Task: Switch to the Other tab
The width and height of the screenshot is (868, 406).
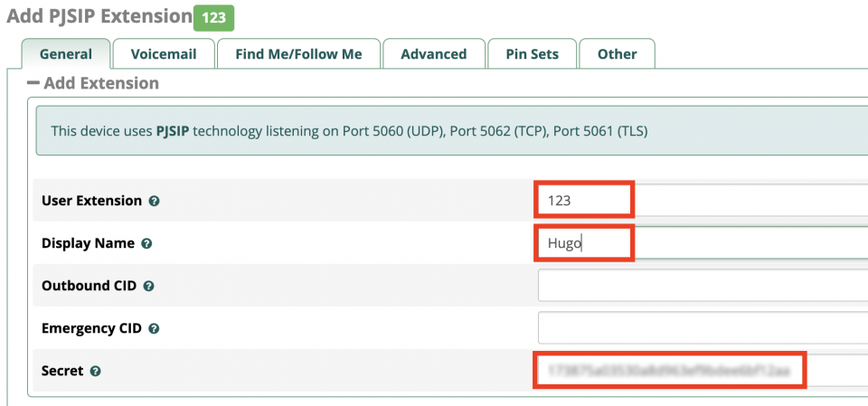Action: click(x=617, y=54)
